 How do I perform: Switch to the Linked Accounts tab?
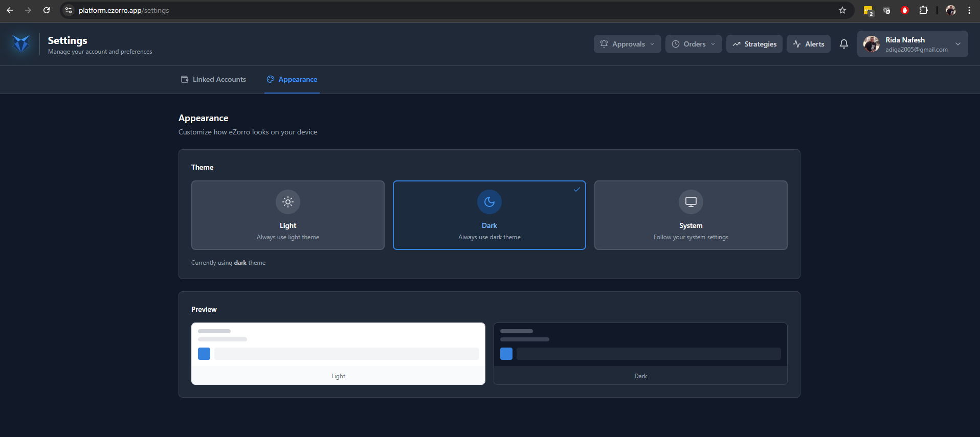[x=213, y=79]
